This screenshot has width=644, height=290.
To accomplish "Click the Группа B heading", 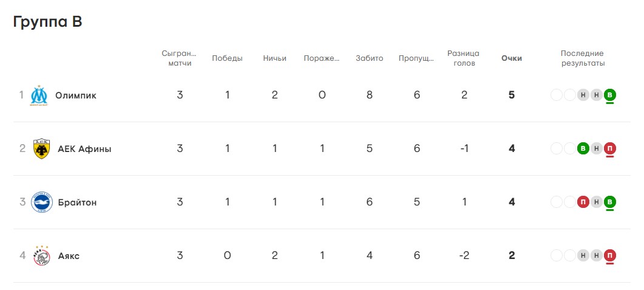I will [x=47, y=21].
